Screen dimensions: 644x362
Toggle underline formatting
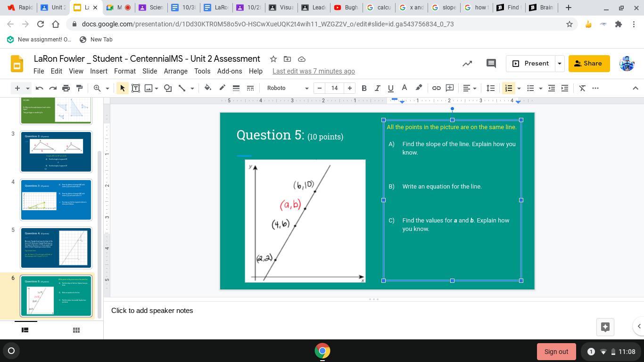click(390, 88)
